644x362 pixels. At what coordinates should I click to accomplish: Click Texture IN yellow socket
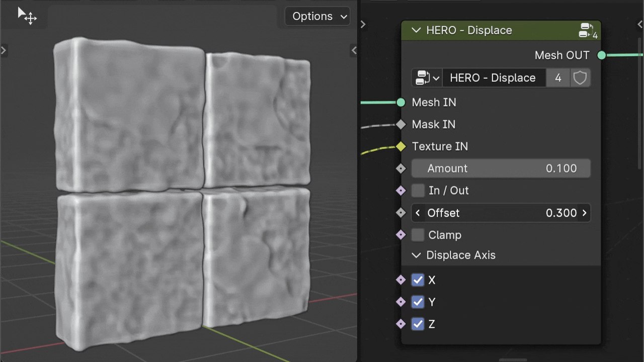coord(400,146)
